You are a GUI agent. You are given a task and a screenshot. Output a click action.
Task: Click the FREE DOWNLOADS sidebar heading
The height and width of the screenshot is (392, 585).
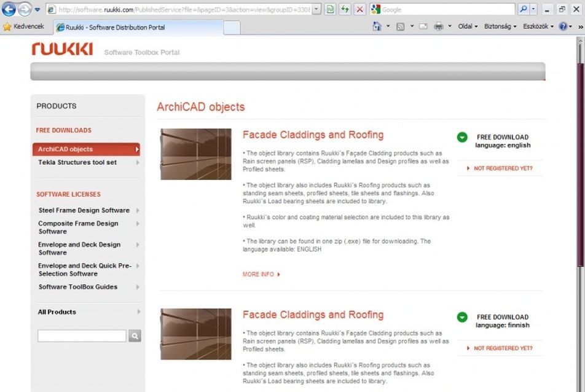coord(64,130)
